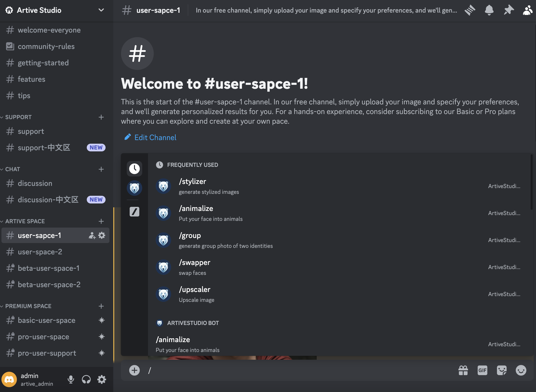Mute the microphone

pyautogui.click(x=71, y=379)
